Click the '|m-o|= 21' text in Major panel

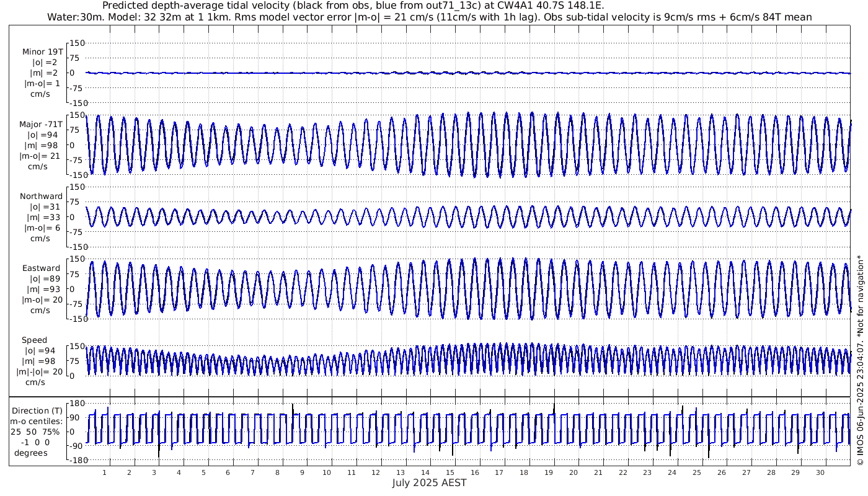tap(42, 156)
